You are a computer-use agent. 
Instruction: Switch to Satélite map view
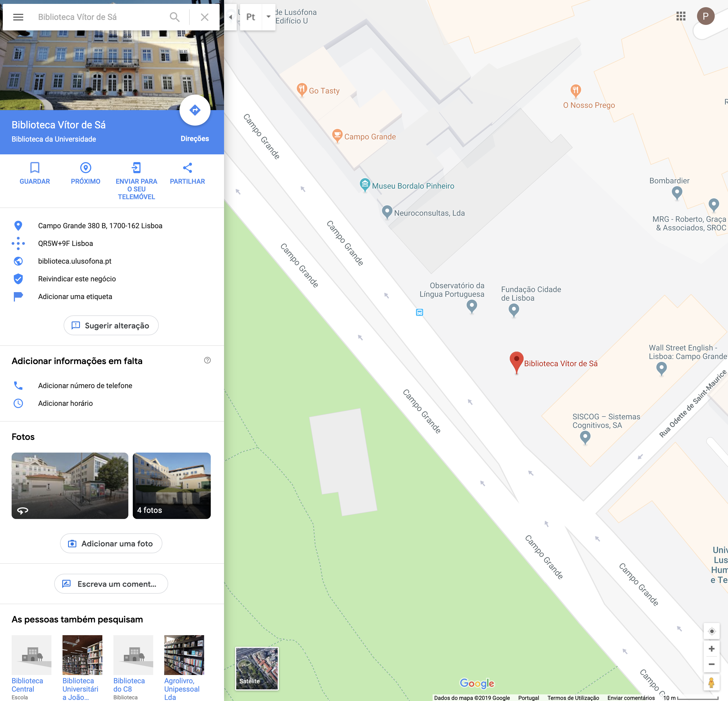coord(257,668)
